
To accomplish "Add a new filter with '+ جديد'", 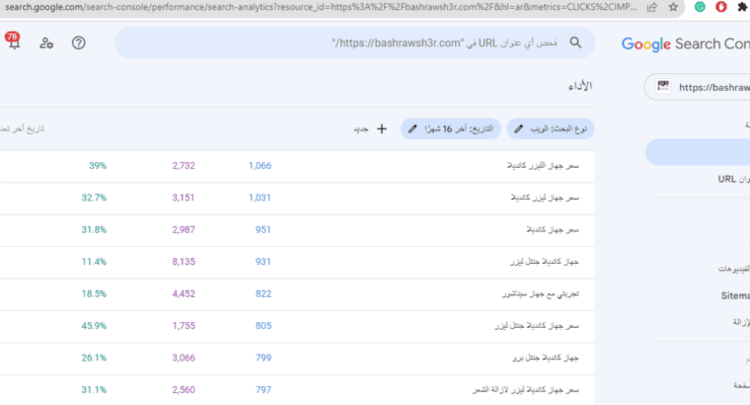I will point(370,129).
